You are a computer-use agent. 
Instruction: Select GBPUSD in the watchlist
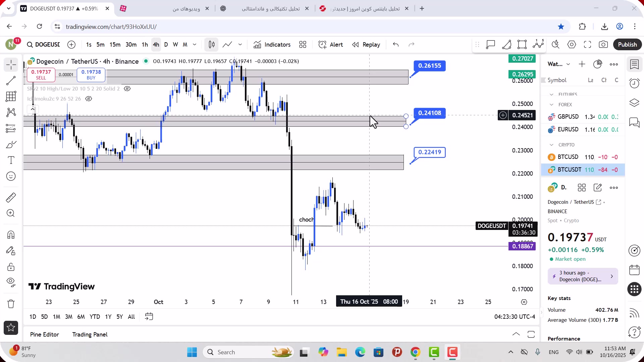pyautogui.click(x=583, y=117)
